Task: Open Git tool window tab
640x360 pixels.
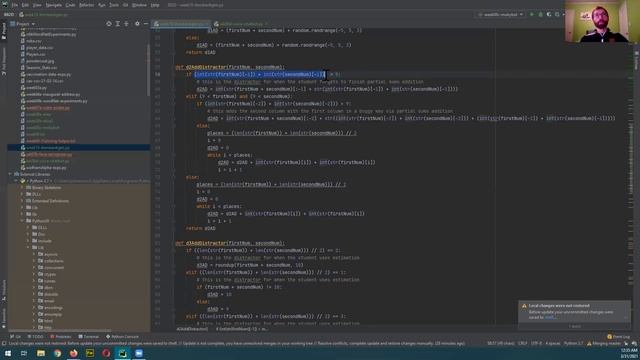Action: (x=16, y=337)
